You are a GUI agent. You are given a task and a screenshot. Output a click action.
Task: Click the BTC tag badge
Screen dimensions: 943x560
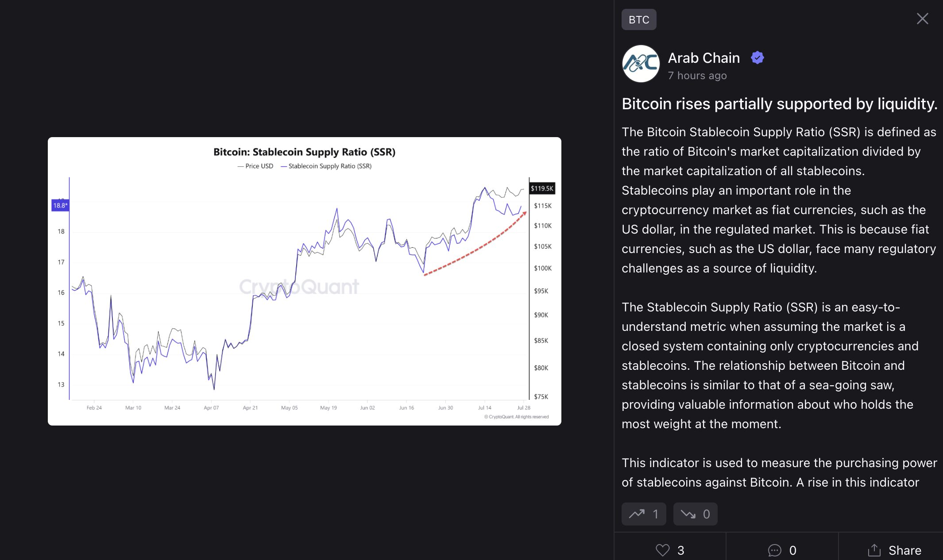pyautogui.click(x=639, y=19)
